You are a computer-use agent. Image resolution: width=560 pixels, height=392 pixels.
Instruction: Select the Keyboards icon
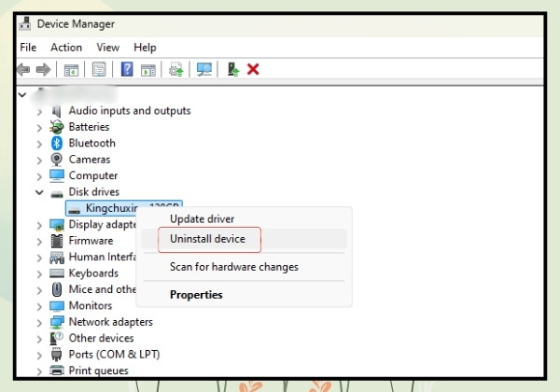(x=57, y=273)
